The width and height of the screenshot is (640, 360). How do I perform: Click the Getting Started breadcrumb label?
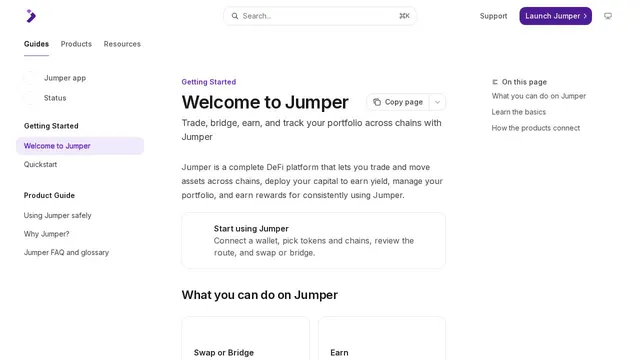pos(209,82)
